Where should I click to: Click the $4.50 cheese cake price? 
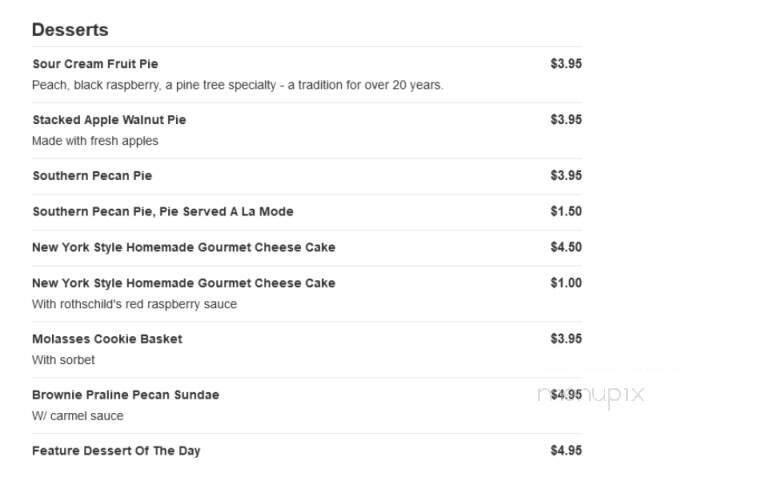click(x=566, y=247)
